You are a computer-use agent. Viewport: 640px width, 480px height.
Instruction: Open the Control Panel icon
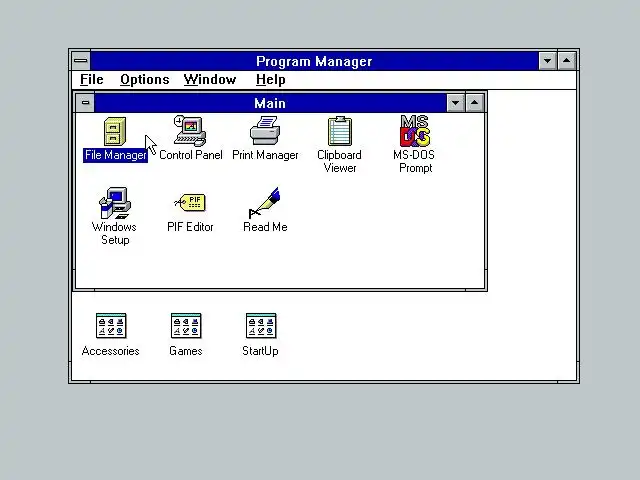click(x=190, y=131)
